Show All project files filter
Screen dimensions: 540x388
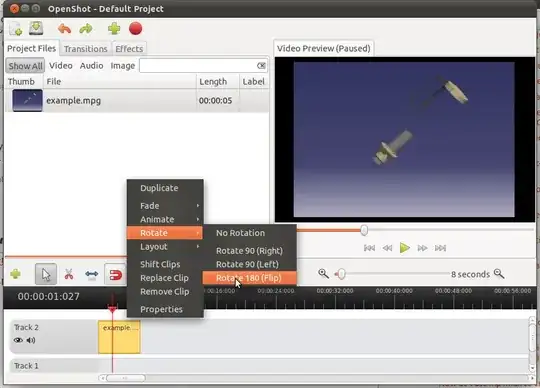point(25,66)
